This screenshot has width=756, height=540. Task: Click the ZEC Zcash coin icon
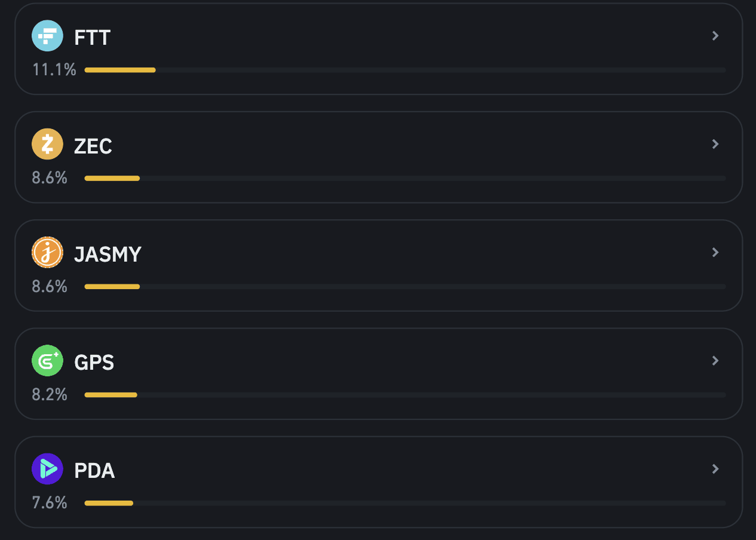point(47,144)
